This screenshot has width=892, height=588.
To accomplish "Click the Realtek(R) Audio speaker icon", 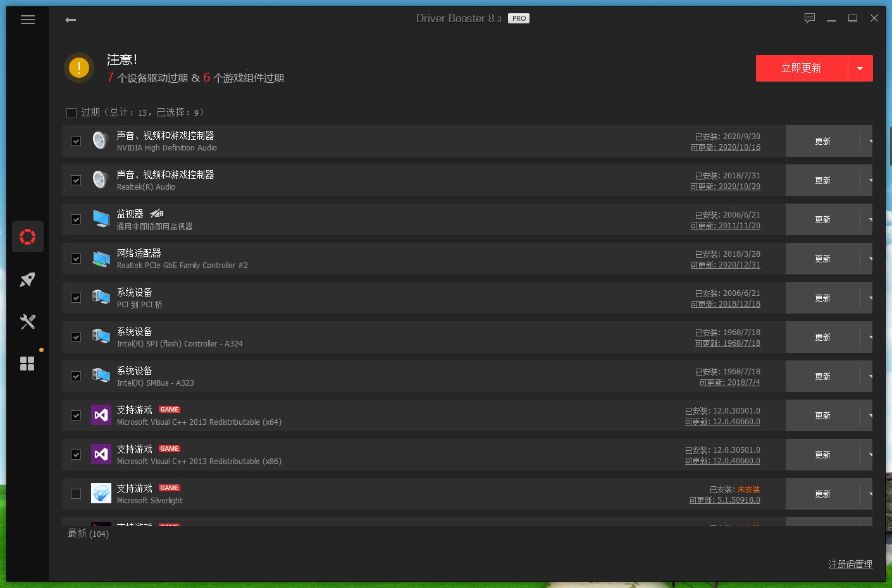I will click(101, 180).
